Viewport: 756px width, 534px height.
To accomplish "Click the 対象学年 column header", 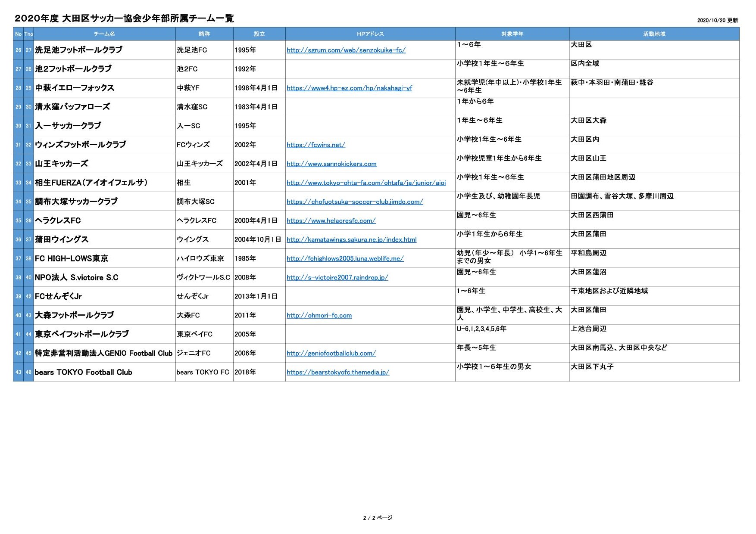I will click(512, 34).
